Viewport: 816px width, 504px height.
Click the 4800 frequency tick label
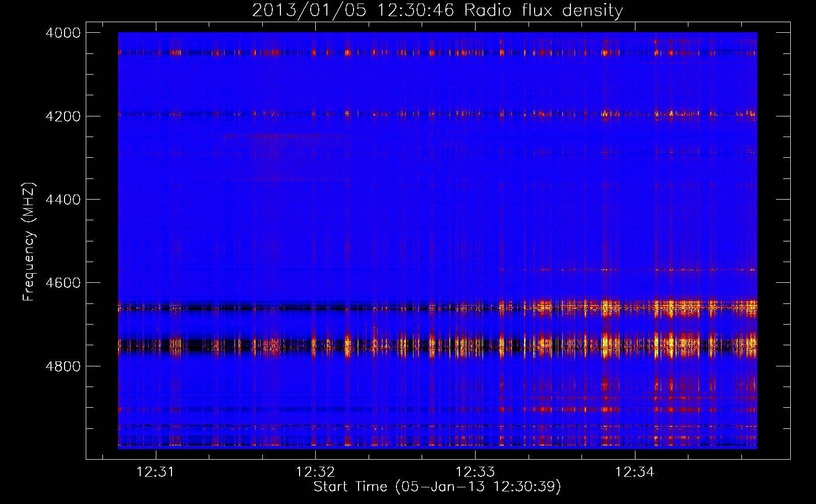tap(63, 366)
